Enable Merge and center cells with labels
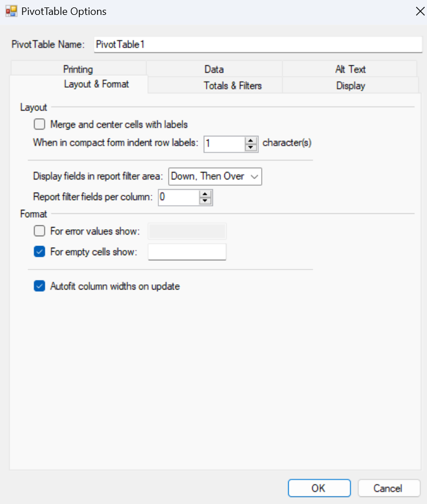Viewport: 427px width, 504px height. [39, 124]
